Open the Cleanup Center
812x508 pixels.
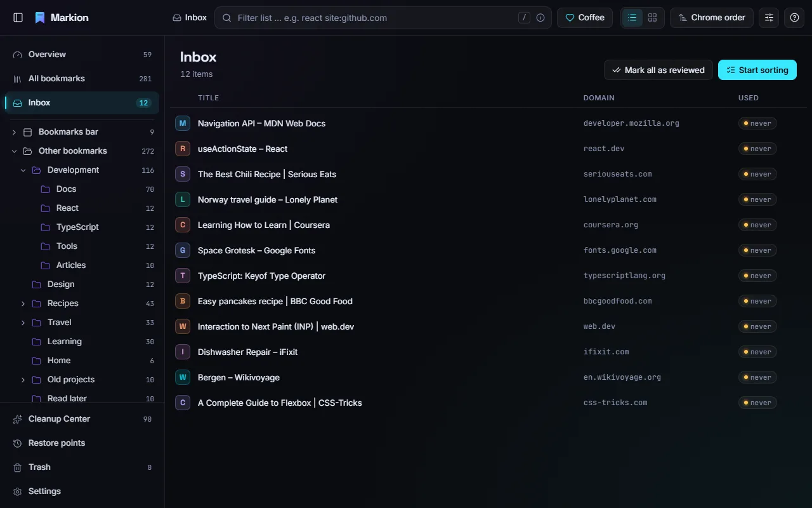click(x=82, y=419)
